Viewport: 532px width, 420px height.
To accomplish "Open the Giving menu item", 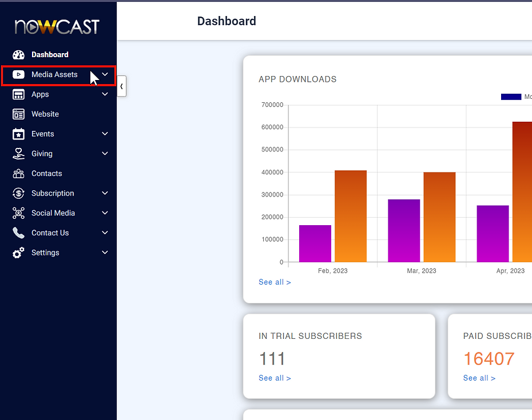I will [x=58, y=154].
